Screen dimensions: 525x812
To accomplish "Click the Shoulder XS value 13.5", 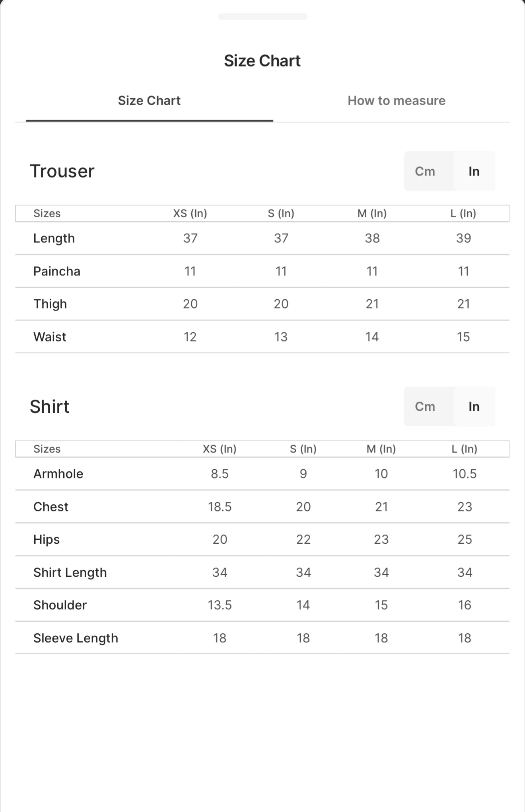I will [220, 605].
